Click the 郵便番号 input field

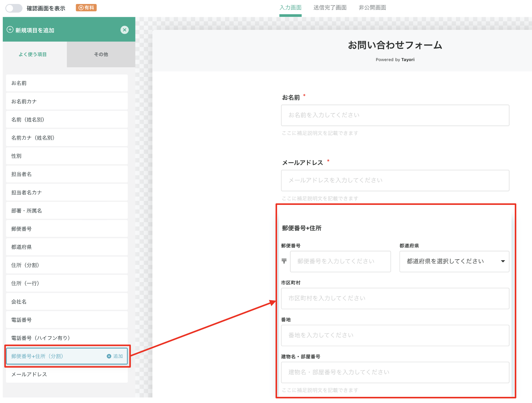click(x=340, y=261)
